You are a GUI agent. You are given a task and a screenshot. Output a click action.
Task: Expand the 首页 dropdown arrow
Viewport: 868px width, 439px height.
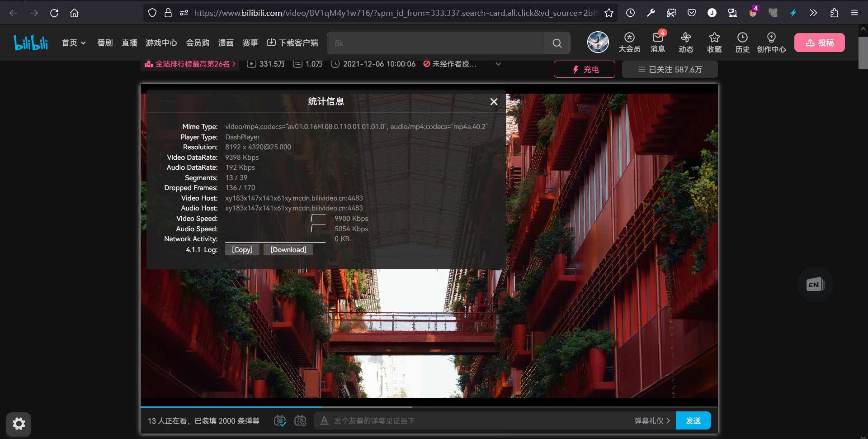pos(83,43)
